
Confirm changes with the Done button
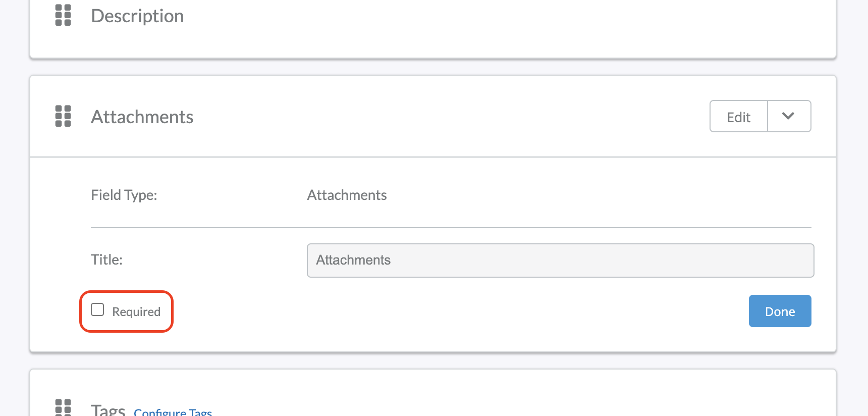[x=780, y=311]
